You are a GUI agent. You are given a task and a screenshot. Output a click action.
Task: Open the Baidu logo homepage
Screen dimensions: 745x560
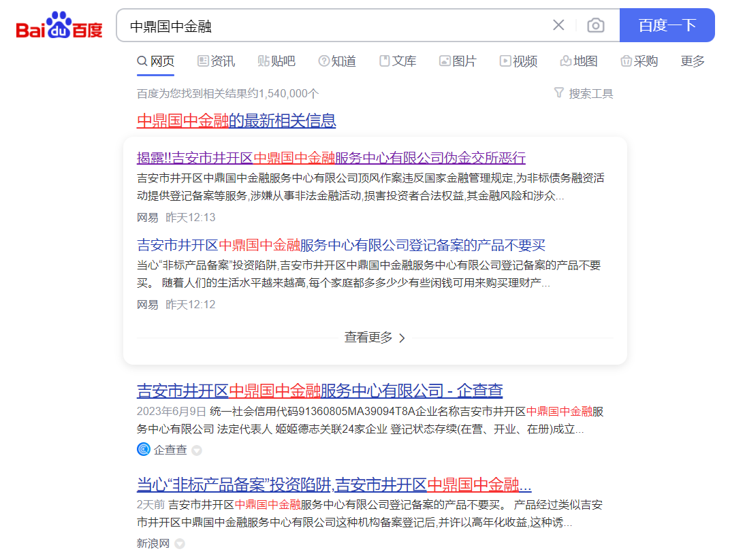click(x=59, y=25)
